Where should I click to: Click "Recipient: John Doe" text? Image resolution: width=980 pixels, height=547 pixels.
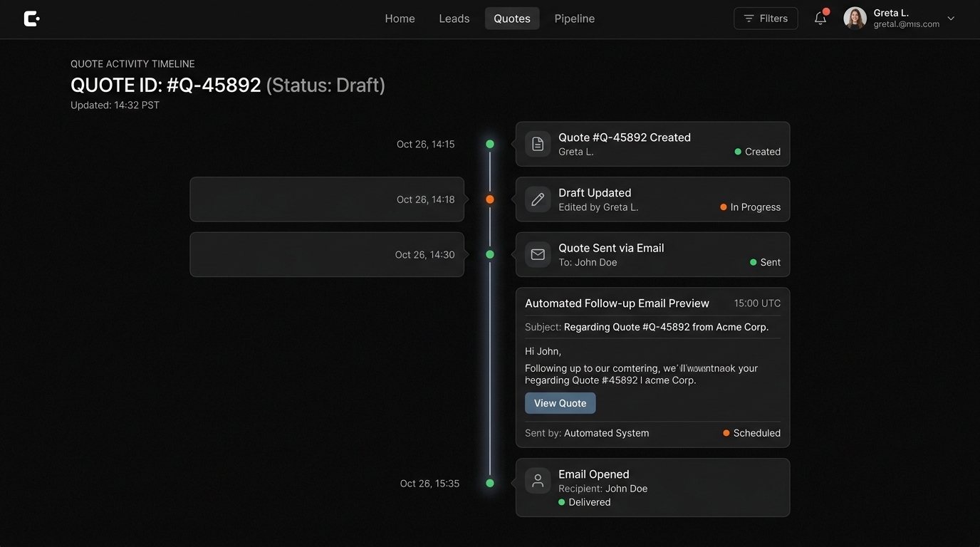603,489
